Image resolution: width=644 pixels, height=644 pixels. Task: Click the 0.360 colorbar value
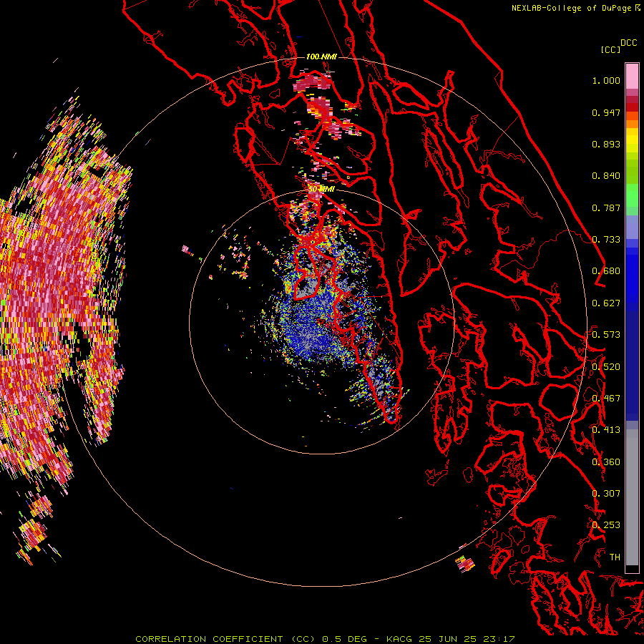[x=606, y=462]
